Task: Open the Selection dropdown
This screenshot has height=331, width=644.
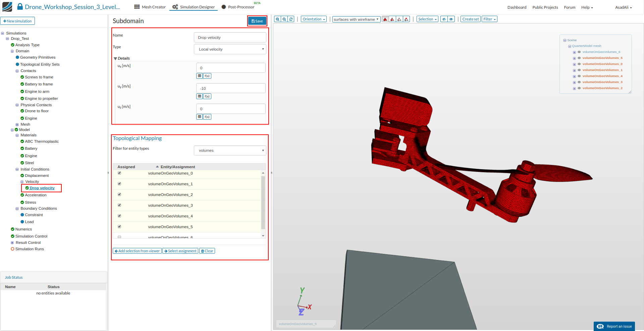Action: click(427, 19)
